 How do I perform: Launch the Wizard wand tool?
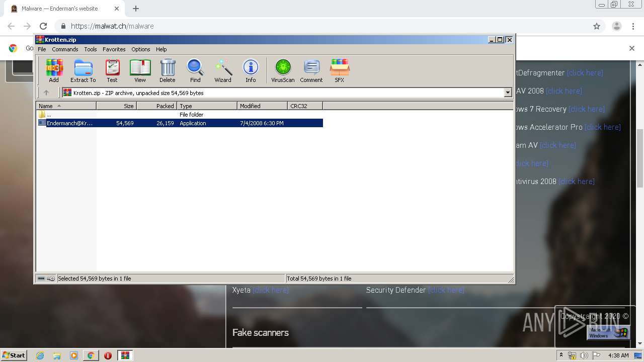[223, 70]
